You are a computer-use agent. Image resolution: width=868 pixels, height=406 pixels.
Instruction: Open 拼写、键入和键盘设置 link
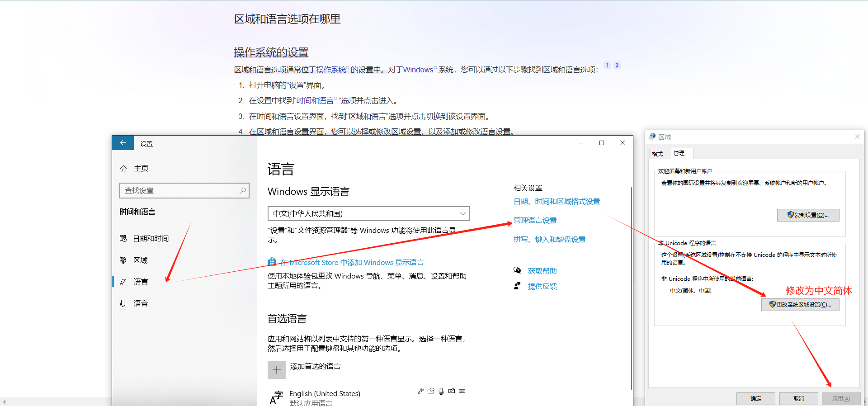[550, 240]
